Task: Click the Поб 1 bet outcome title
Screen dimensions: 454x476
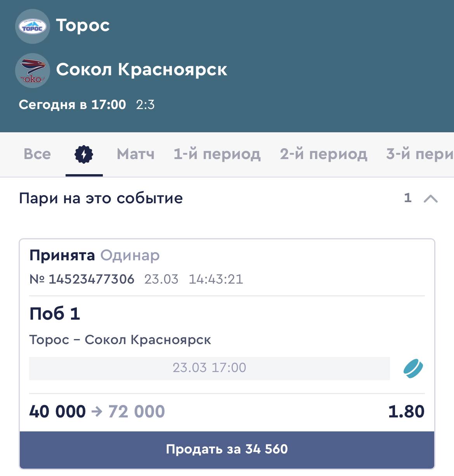Action: coord(55,313)
